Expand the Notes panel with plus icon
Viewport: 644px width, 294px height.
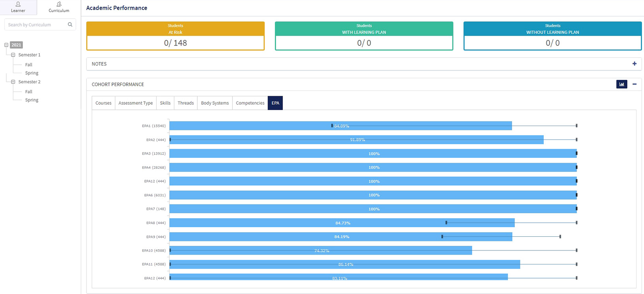(634, 64)
